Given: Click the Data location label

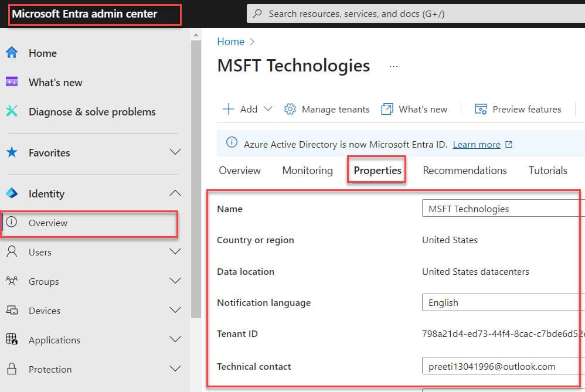Looking at the screenshot, I should [246, 271].
